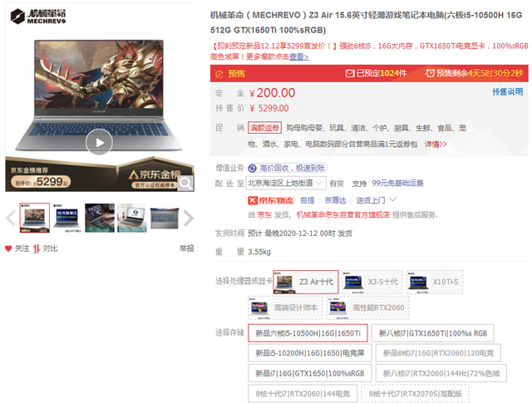532x403 pixels.
Task: Select Z3 Air十代 model option
Action: [306, 282]
